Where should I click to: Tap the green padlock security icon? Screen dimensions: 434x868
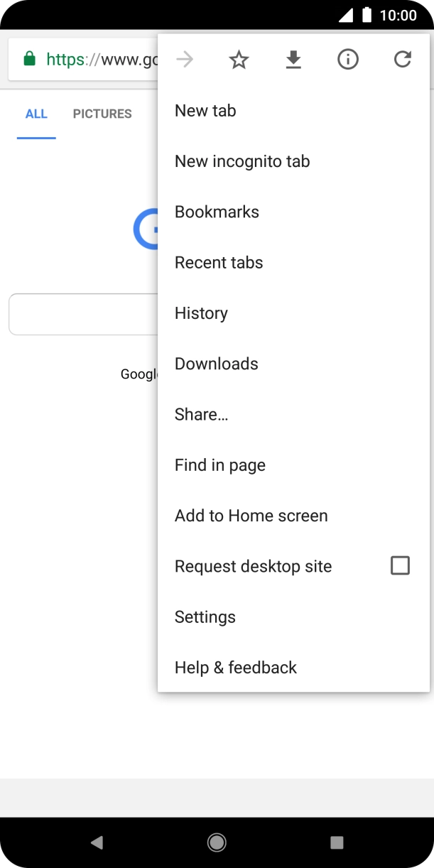pos(29,60)
